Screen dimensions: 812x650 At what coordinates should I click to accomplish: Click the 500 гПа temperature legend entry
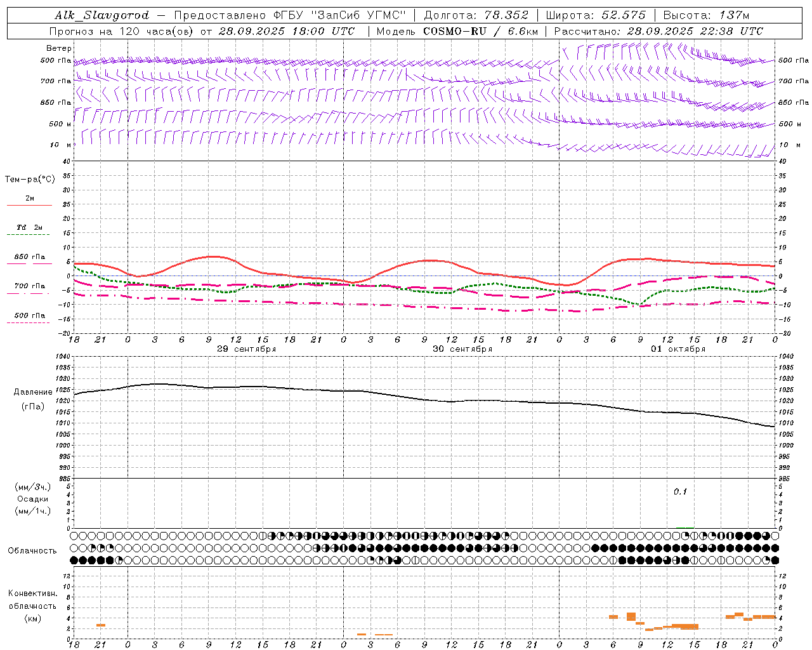[x=29, y=315]
